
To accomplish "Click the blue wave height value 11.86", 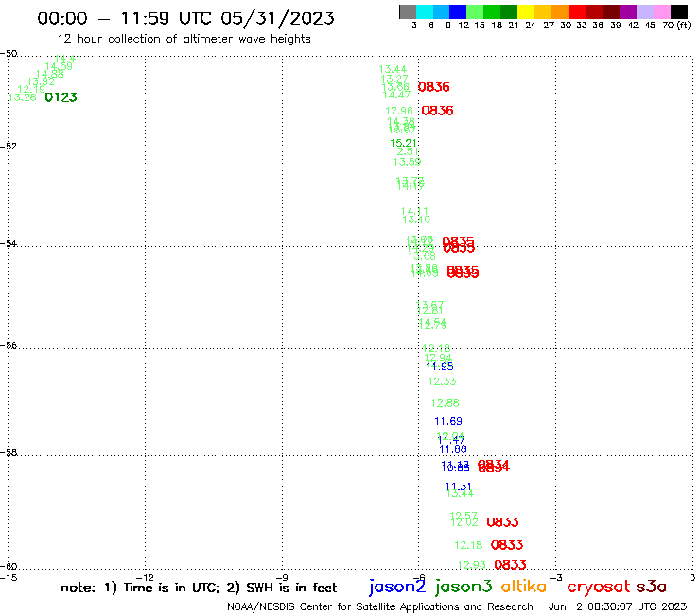I will pyautogui.click(x=453, y=449).
